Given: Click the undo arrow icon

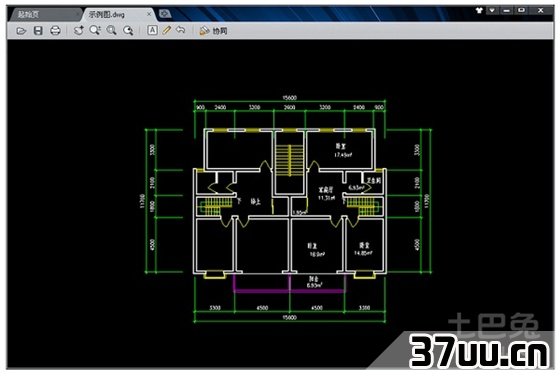Looking at the screenshot, I should point(181,30).
